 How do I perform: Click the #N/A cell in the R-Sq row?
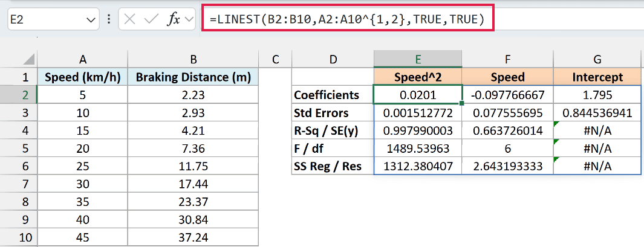click(597, 130)
